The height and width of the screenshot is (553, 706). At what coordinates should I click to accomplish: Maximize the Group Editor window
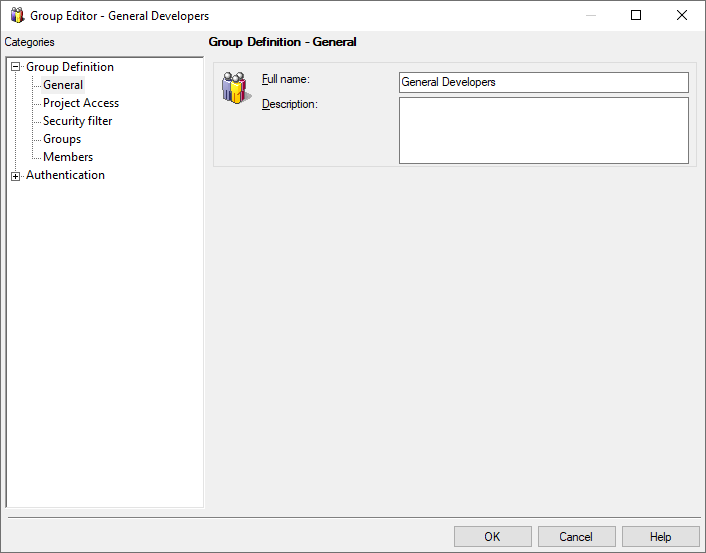tap(636, 16)
